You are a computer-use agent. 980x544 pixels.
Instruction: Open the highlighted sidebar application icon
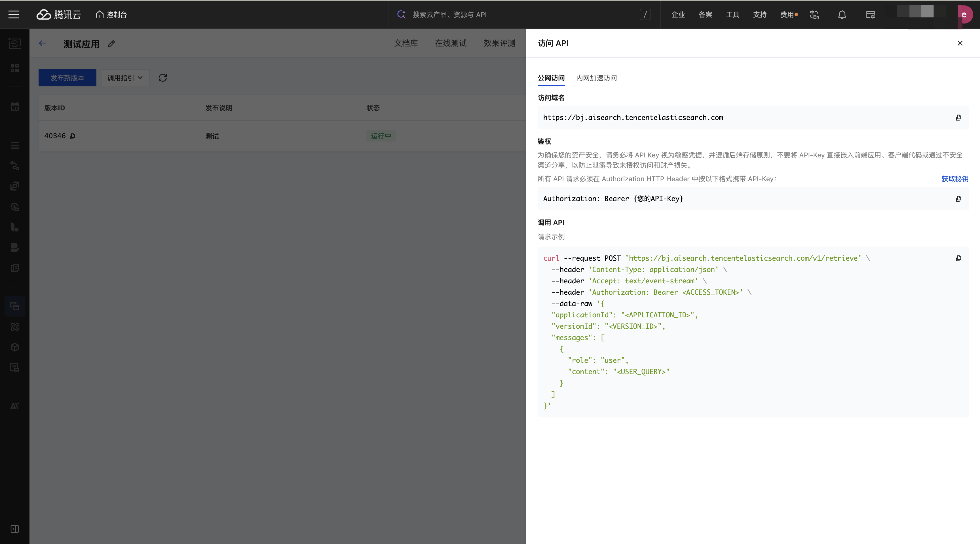point(14,306)
